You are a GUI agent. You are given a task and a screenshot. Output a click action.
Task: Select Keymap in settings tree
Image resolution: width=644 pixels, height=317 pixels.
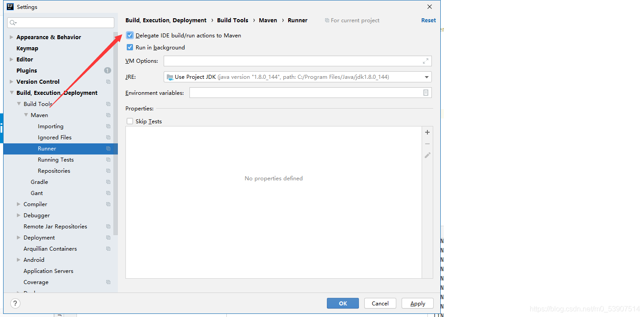coord(27,49)
